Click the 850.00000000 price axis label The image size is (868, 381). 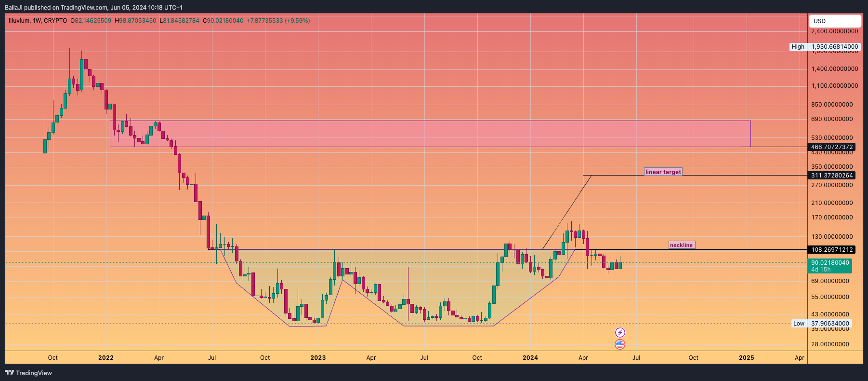(x=832, y=105)
